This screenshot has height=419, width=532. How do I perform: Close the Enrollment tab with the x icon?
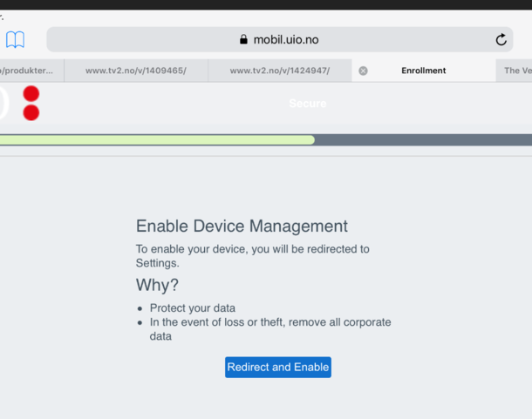pos(363,71)
